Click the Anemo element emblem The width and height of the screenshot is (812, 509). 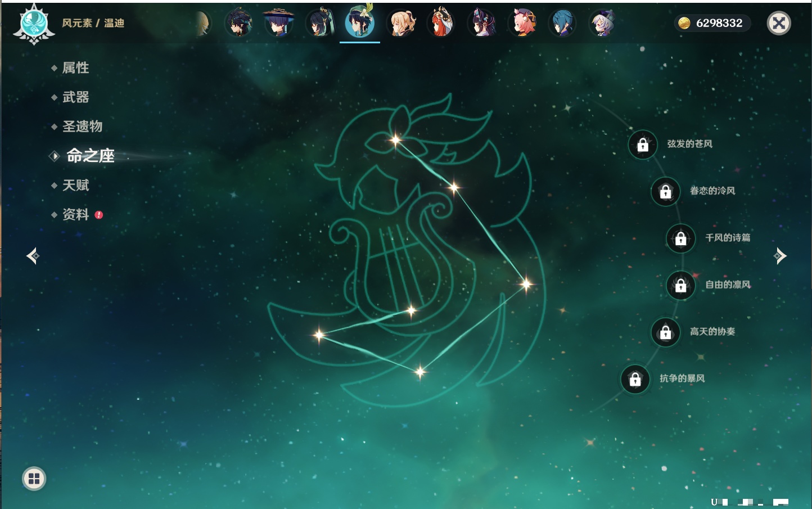coord(34,24)
